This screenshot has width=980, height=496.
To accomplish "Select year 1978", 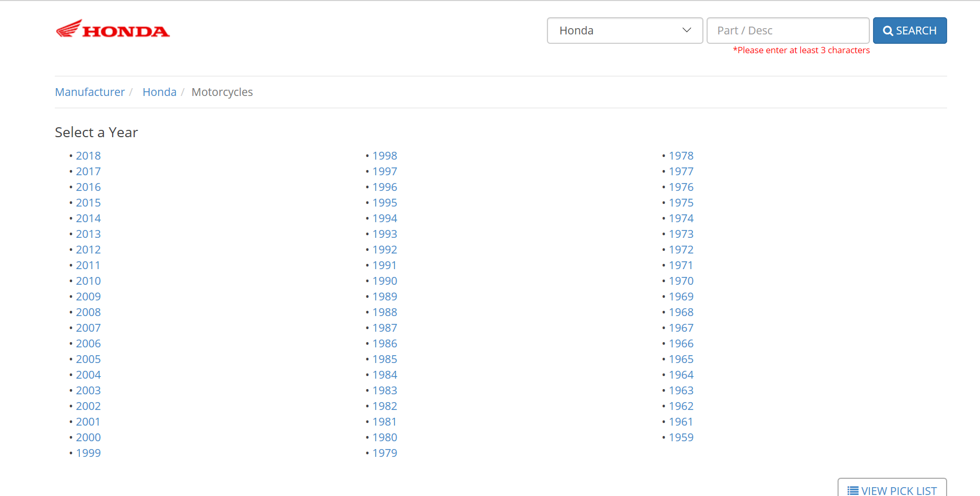I will 681,156.
